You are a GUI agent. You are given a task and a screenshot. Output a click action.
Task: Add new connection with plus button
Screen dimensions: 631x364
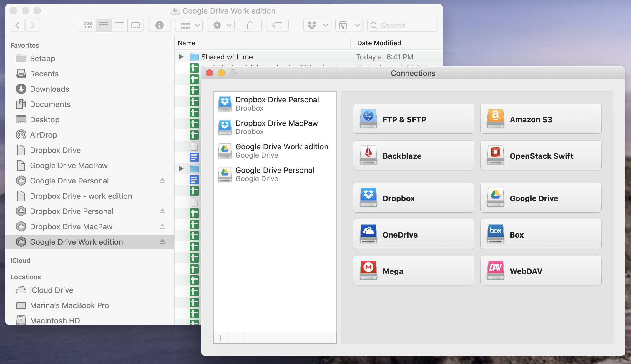pyautogui.click(x=221, y=338)
